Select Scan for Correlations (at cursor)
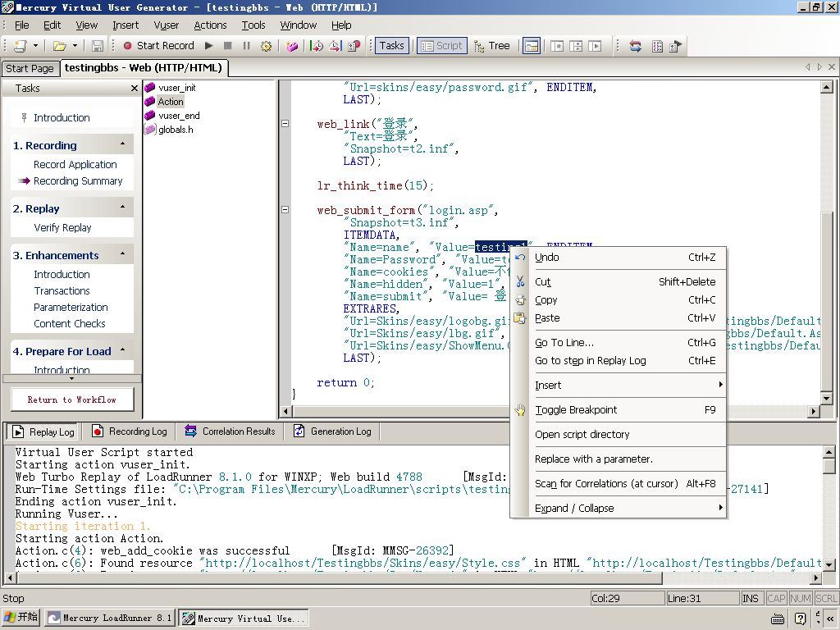The width and height of the screenshot is (840, 630). [619, 484]
